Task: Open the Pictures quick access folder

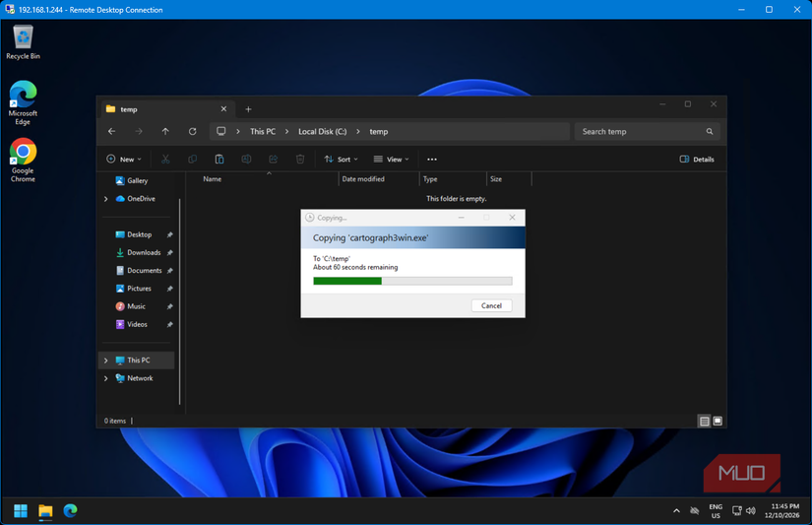Action: [137, 289]
